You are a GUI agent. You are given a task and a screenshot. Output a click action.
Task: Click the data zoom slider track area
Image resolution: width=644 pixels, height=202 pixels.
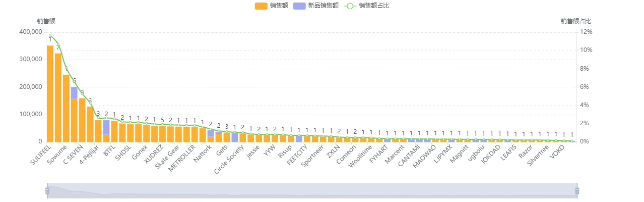pyautogui.click(x=312, y=191)
